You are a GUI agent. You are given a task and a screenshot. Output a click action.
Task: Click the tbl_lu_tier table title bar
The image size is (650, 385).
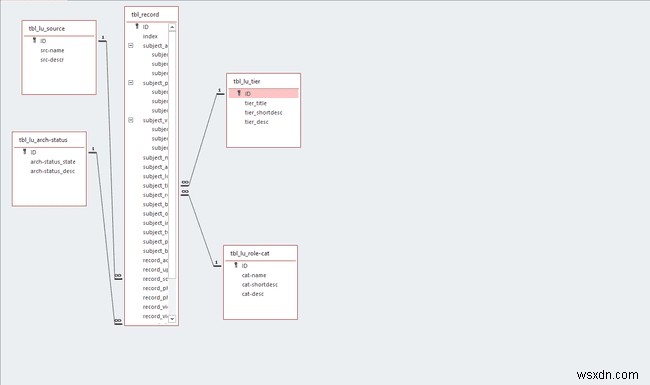263,81
